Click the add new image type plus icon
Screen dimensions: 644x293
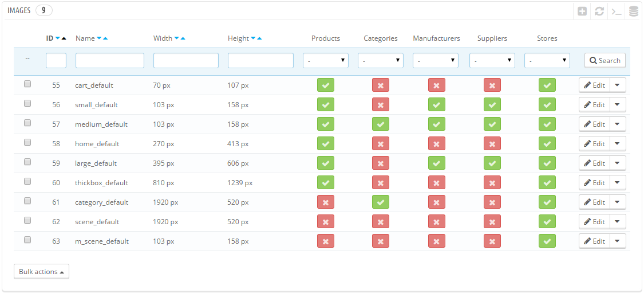pos(582,11)
